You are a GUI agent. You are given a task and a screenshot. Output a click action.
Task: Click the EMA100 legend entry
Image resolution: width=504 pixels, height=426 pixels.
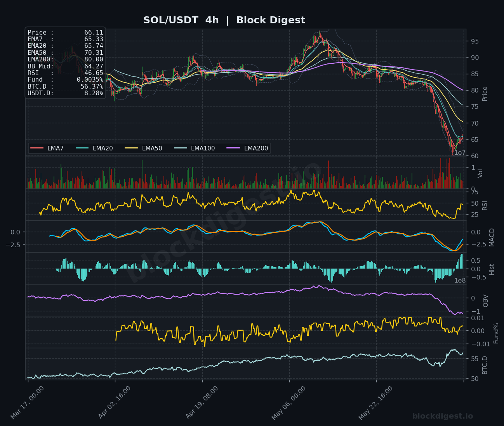[x=195, y=148]
